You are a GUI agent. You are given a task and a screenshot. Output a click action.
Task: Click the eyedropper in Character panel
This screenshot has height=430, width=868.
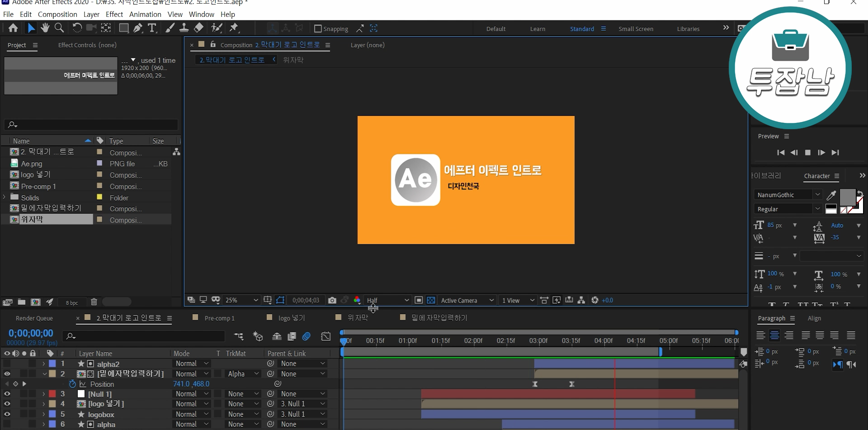pos(831,195)
